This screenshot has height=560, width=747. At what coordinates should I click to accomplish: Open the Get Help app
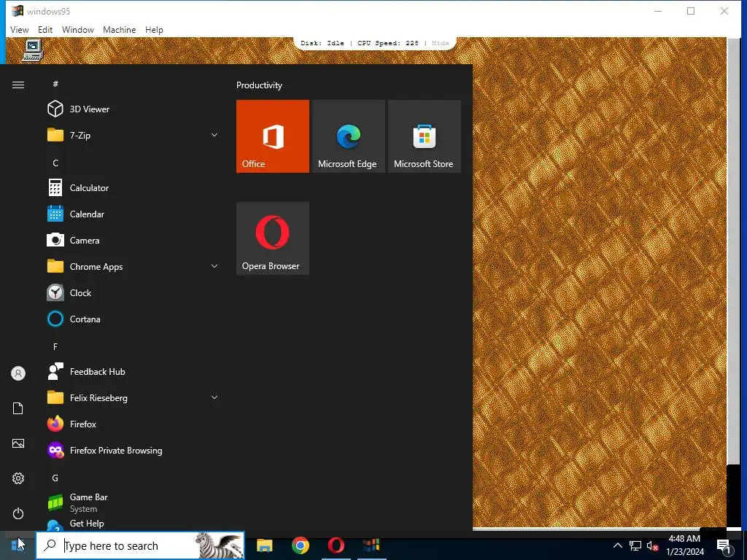(133, 524)
